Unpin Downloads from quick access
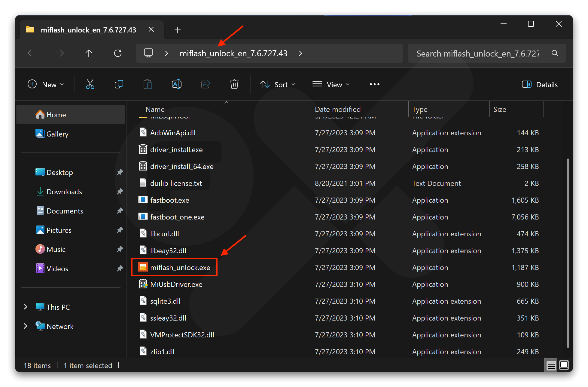The image size is (588, 387). 120,192
